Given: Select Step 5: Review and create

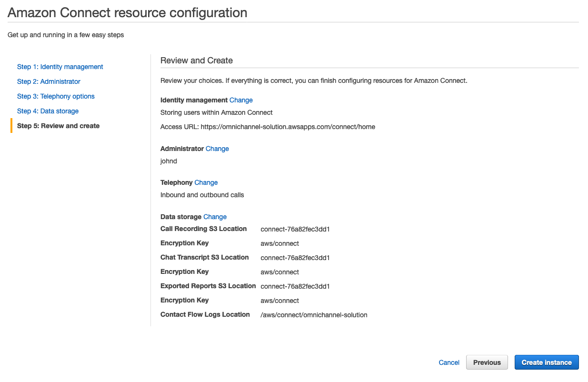Looking at the screenshot, I should click(x=58, y=126).
